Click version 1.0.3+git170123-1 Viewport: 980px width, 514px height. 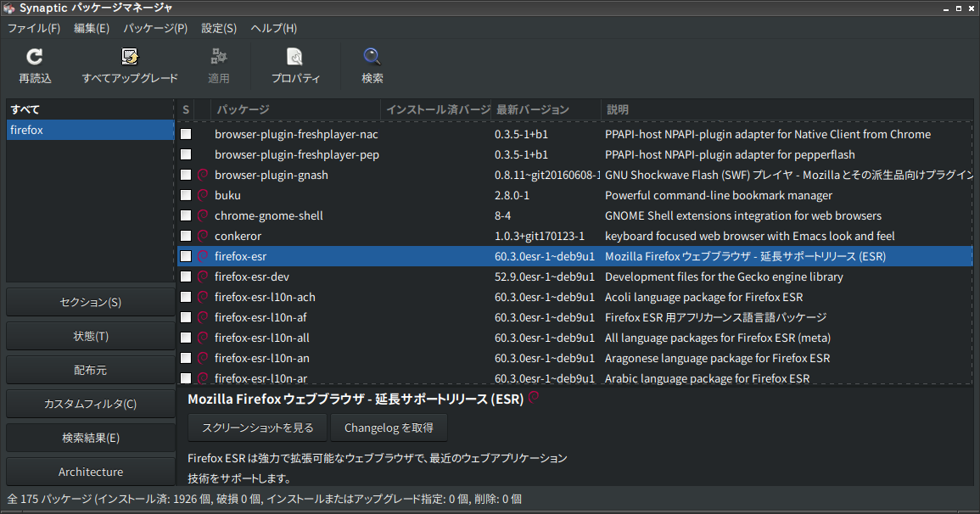(540, 236)
